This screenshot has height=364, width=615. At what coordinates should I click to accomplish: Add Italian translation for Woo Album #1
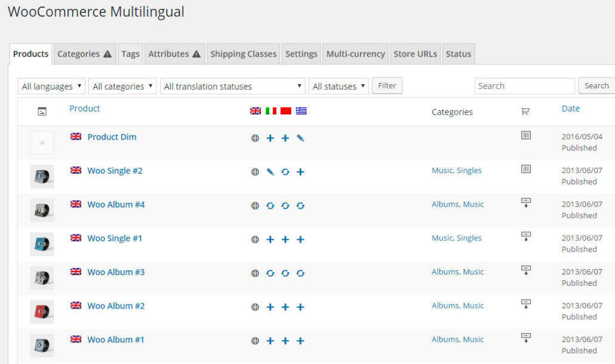(270, 341)
